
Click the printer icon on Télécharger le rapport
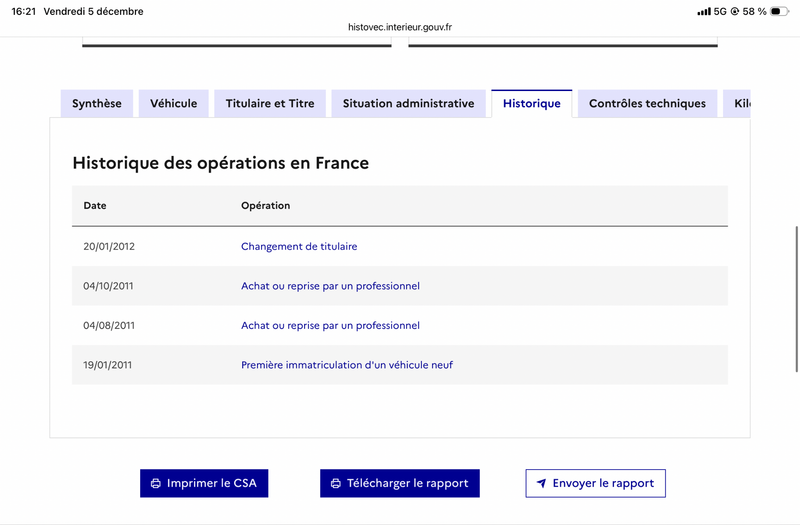point(336,484)
